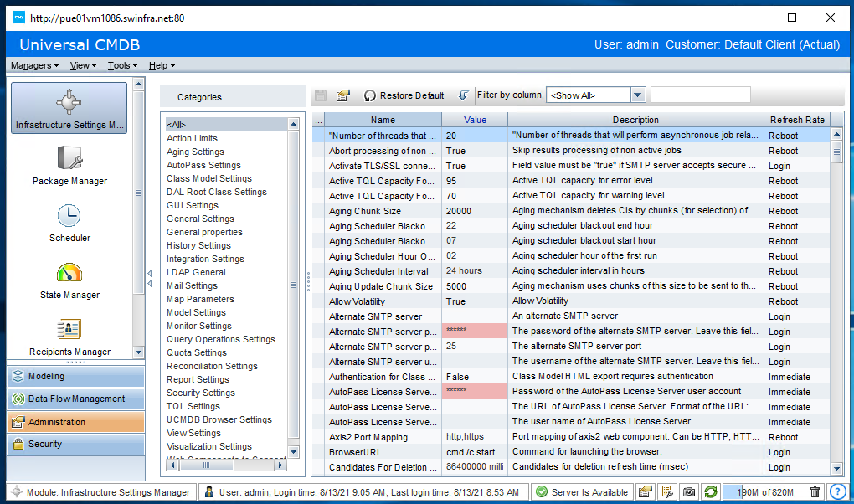Open the Scheduler manager
854x504 pixels.
tap(69, 222)
